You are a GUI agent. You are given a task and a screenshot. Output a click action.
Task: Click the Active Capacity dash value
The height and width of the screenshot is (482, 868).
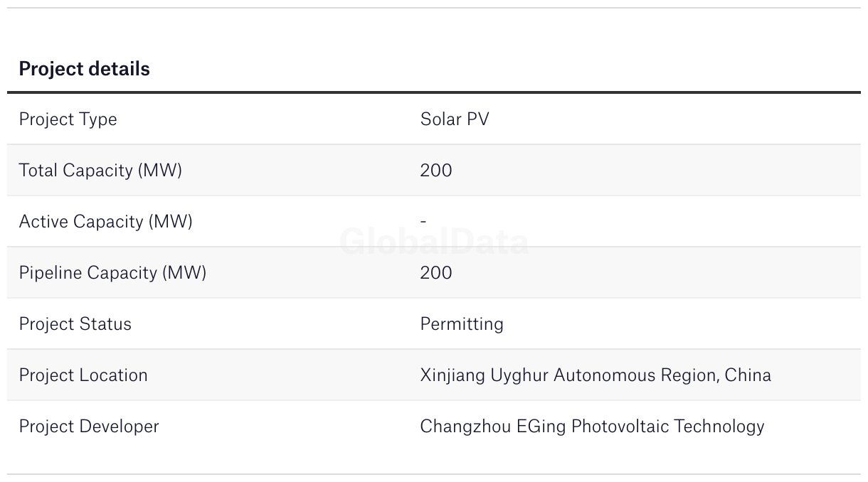423,221
